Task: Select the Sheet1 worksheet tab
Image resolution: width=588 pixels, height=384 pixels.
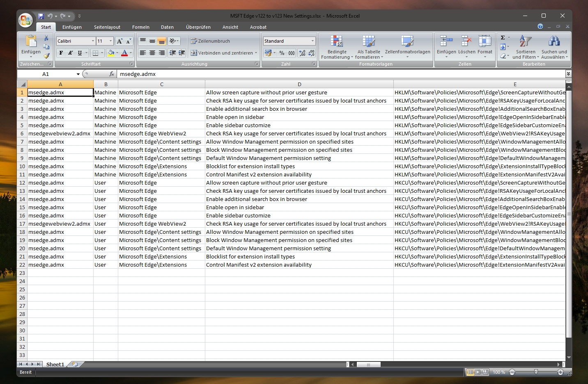Action: coord(55,364)
